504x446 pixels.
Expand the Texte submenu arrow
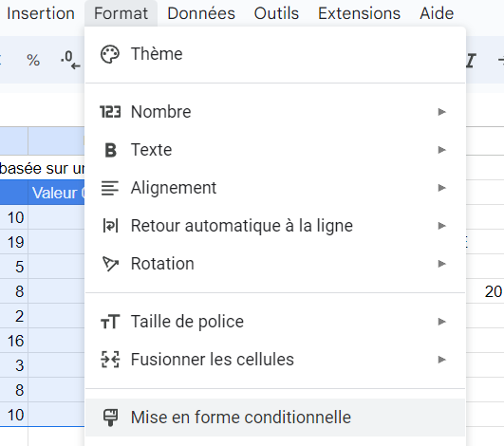coord(442,150)
